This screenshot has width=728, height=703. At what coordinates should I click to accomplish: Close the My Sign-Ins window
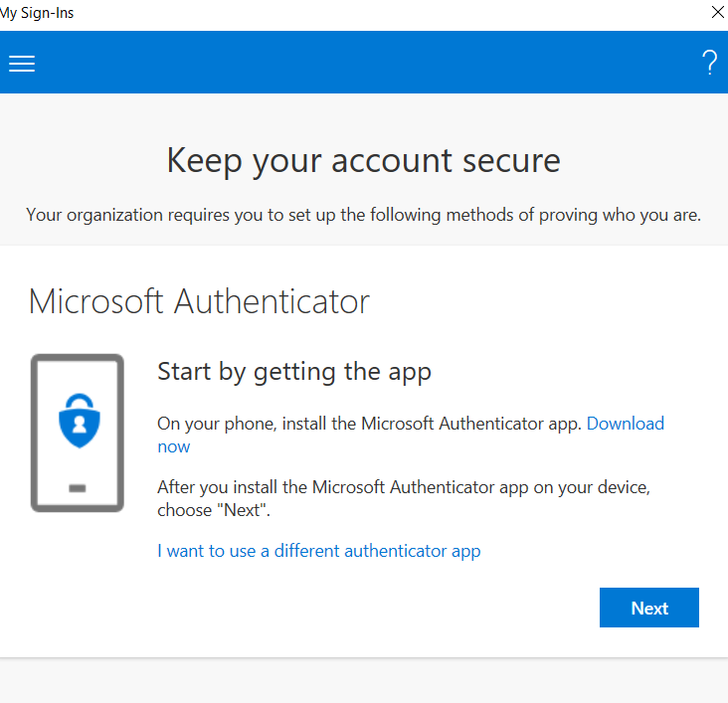click(718, 13)
